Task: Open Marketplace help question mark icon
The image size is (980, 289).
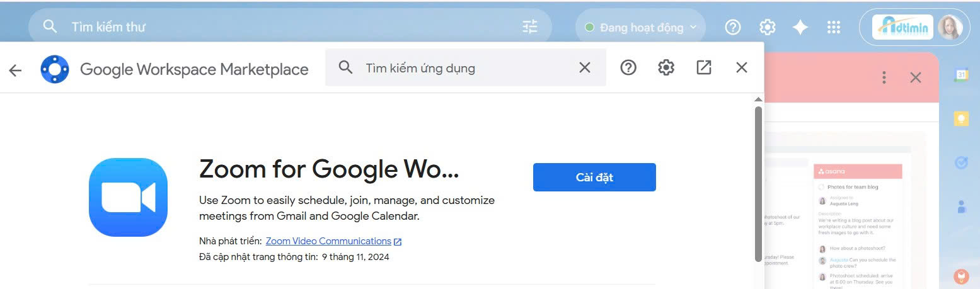Action: tap(628, 68)
